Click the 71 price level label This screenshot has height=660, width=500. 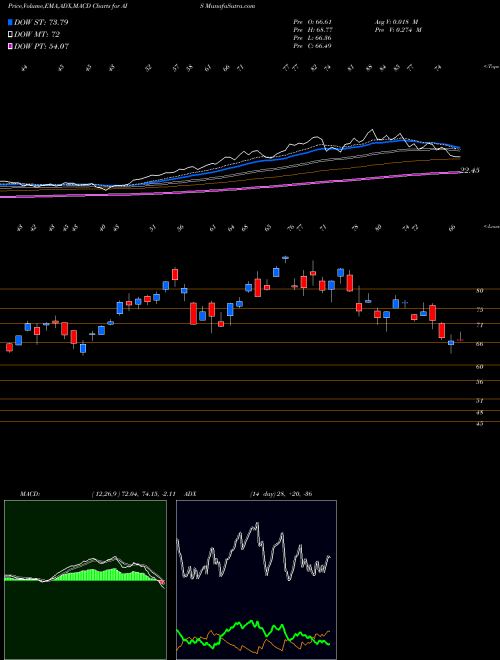479,325
